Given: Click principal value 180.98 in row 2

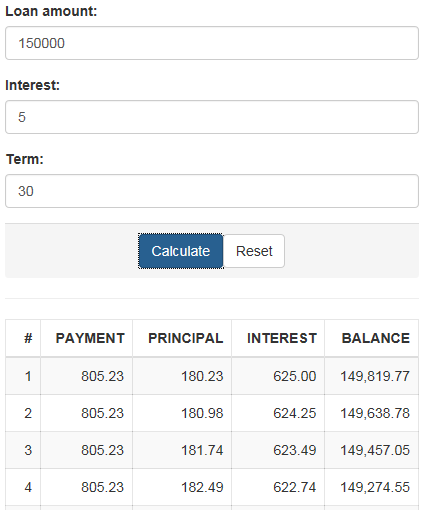Looking at the screenshot, I should click(x=202, y=413).
